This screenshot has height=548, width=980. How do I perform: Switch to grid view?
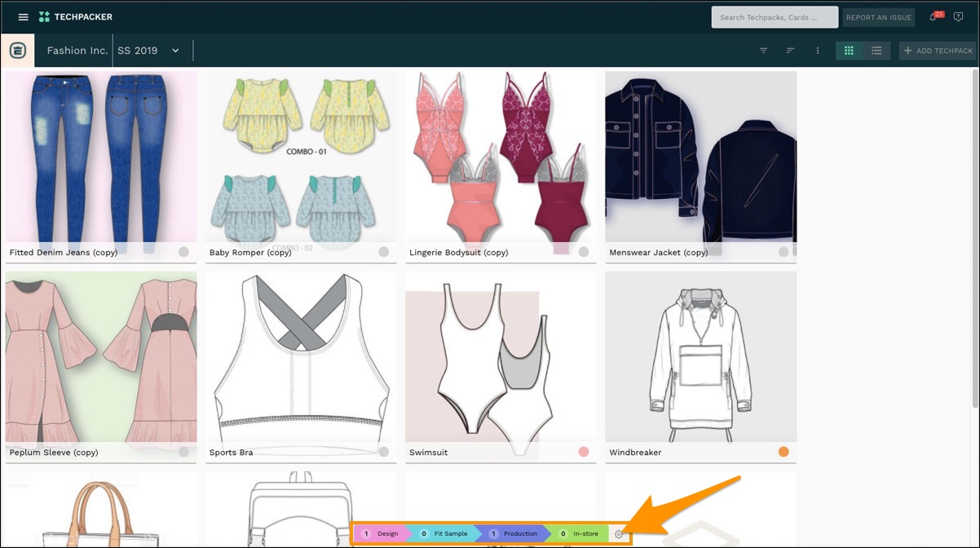coord(849,51)
